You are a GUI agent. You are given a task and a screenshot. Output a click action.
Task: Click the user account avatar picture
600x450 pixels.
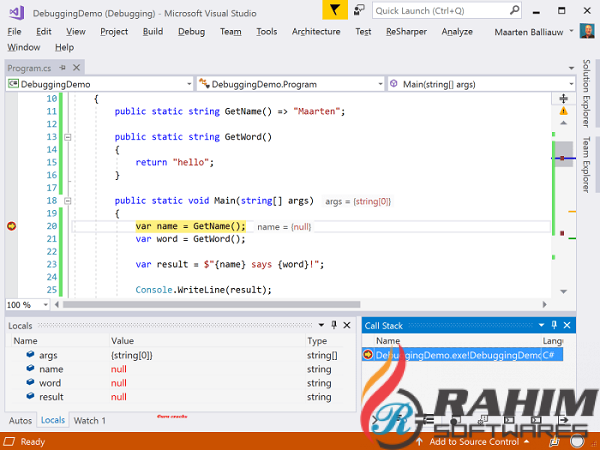pyautogui.click(x=587, y=31)
